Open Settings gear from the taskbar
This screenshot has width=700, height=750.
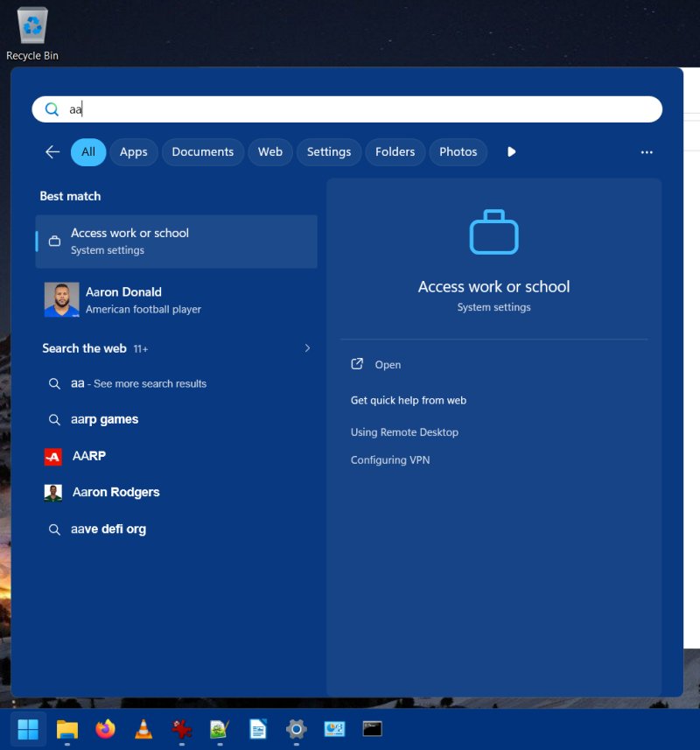297,729
